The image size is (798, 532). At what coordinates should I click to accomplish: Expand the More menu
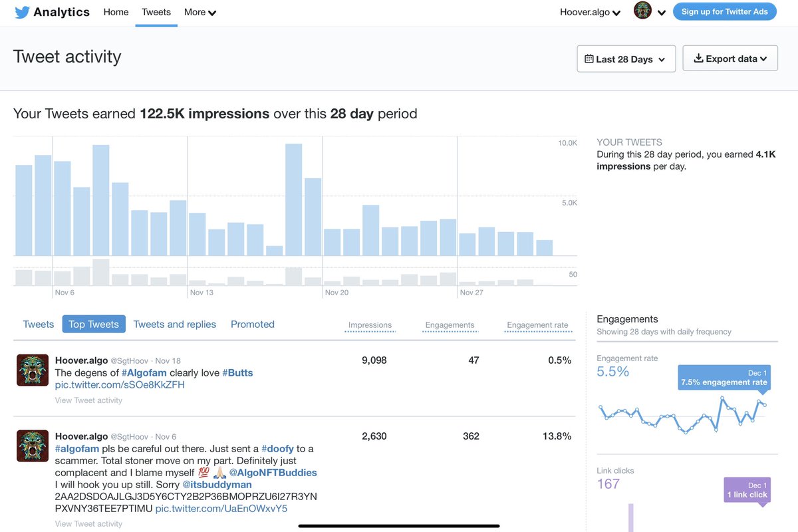(200, 12)
